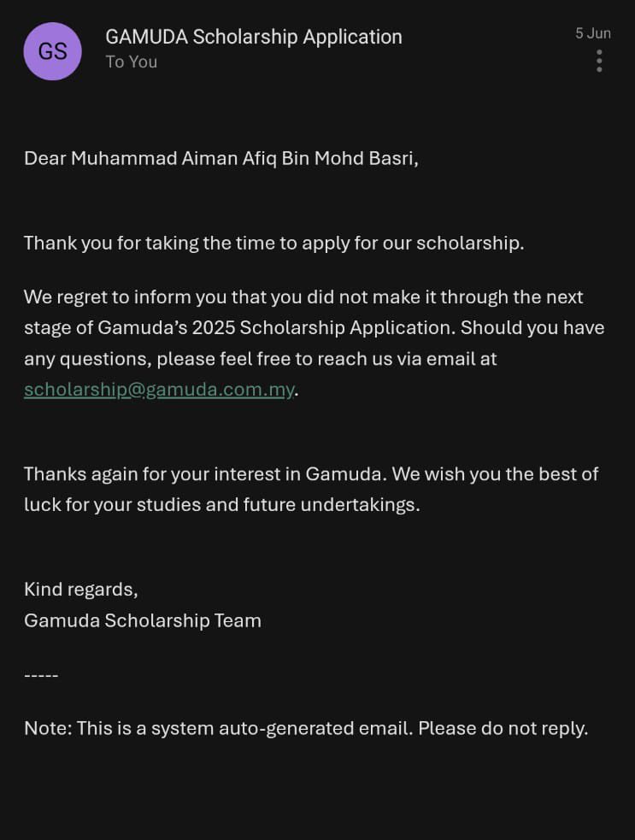The image size is (635, 840).
Task: Click the "Dear Muhammad Aiman Afiq" greeting line
Action: pos(221,159)
